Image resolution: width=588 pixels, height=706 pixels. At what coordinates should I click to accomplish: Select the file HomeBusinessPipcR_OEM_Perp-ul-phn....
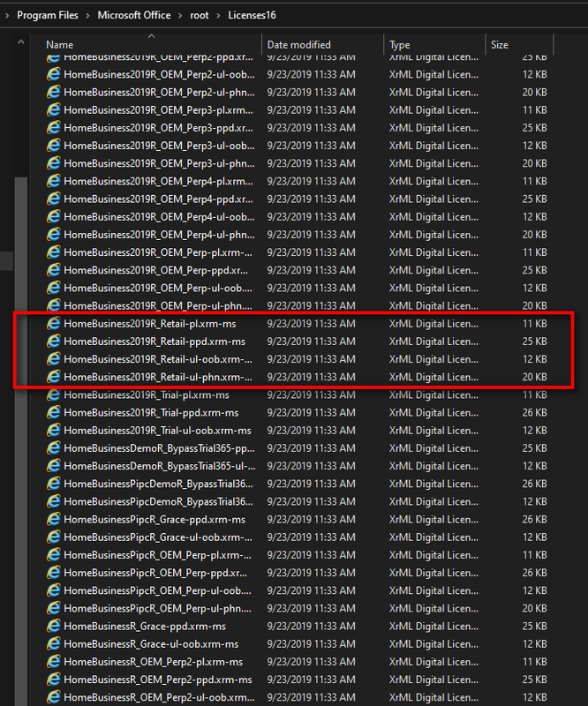(x=158, y=608)
